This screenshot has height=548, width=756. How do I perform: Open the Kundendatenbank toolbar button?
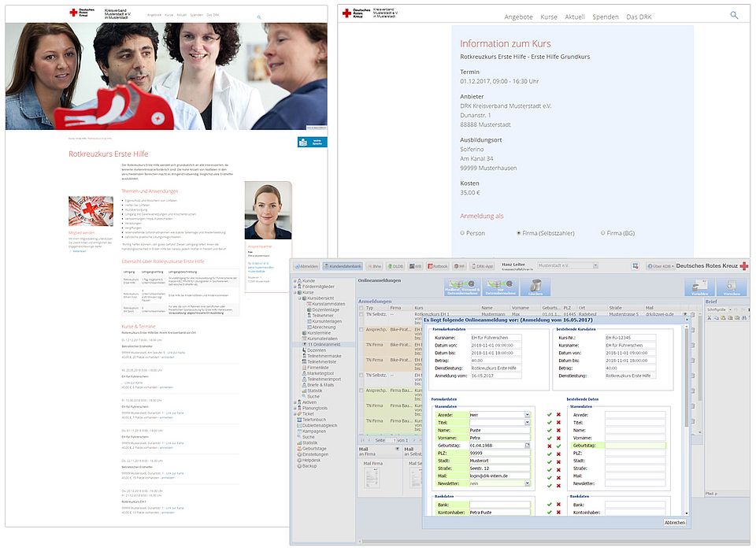click(x=343, y=266)
